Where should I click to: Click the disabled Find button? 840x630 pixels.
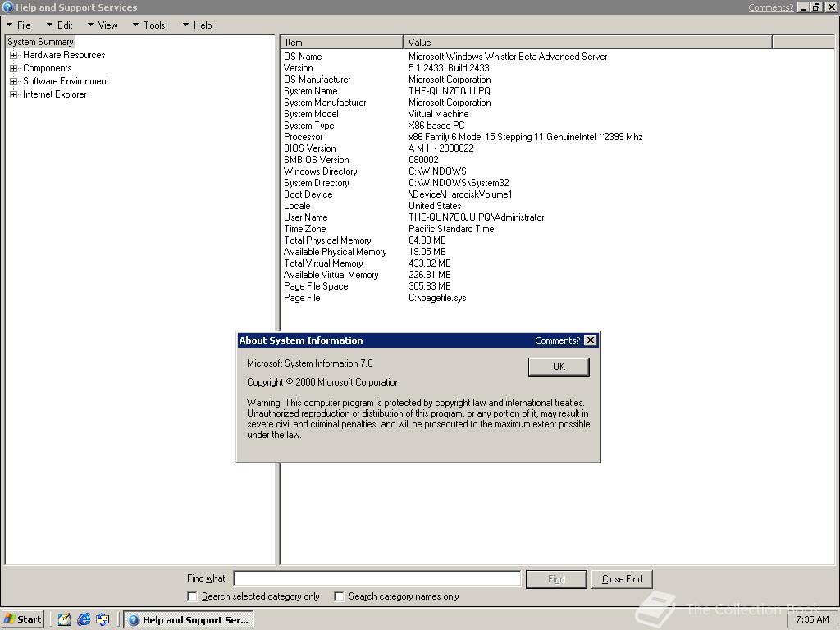[x=556, y=579]
